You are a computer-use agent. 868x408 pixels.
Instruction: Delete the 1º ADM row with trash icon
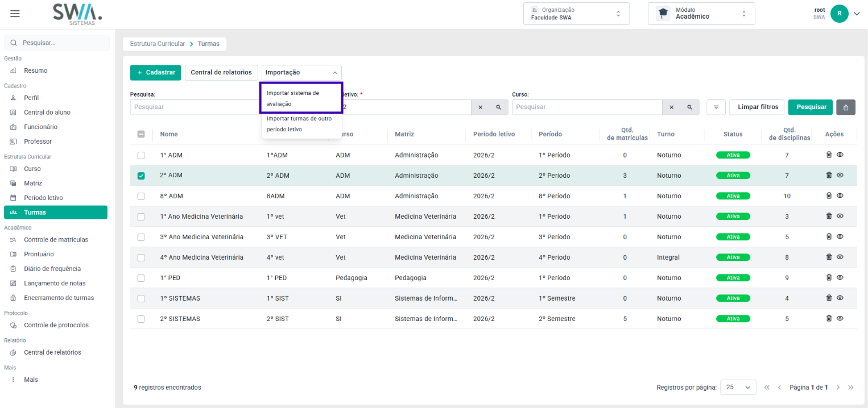[x=829, y=155]
